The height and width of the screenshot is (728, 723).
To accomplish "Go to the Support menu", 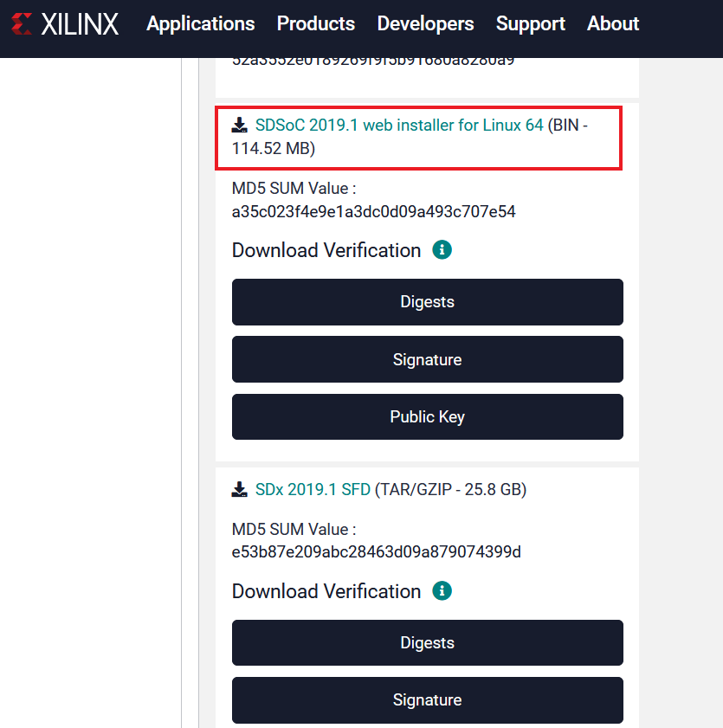I will pos(531,24).
